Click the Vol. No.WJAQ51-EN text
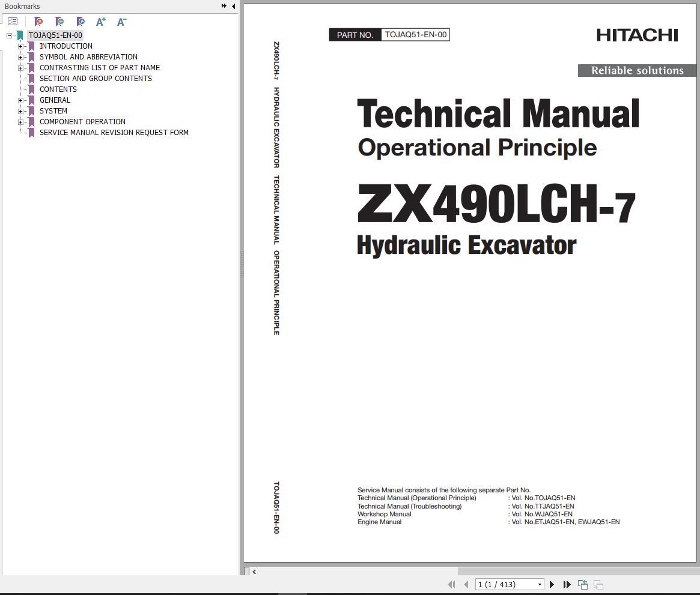Image resolution: width=700 pixels, height=595 pixels. pos(542,514)
